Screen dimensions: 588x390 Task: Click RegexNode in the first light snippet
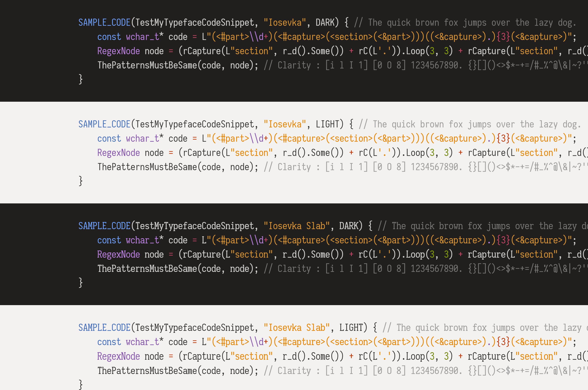[119, 153]
